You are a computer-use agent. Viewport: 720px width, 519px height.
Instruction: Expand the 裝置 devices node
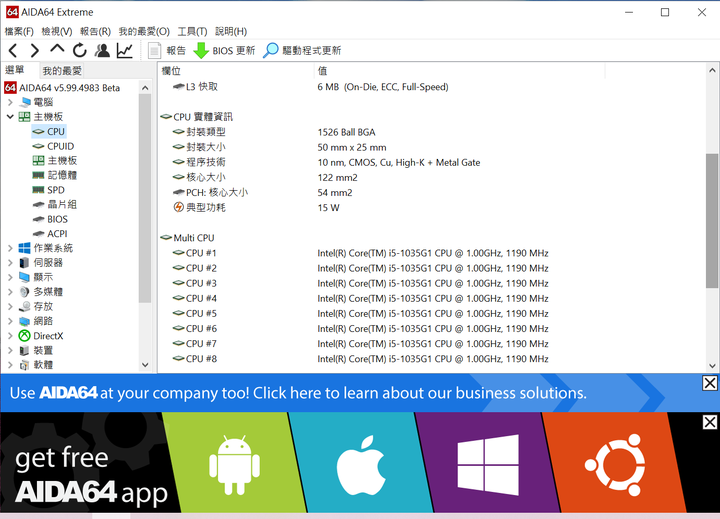click(10, 350)
